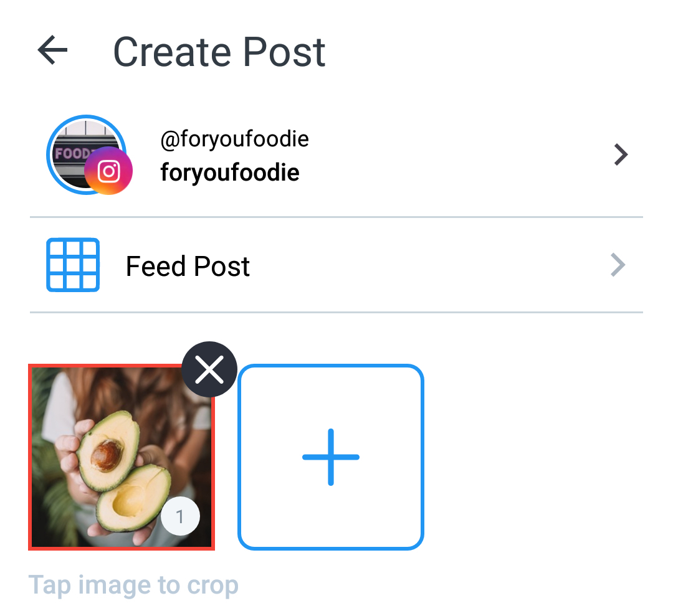Remove the avocado image with X button

click(209, 369)
